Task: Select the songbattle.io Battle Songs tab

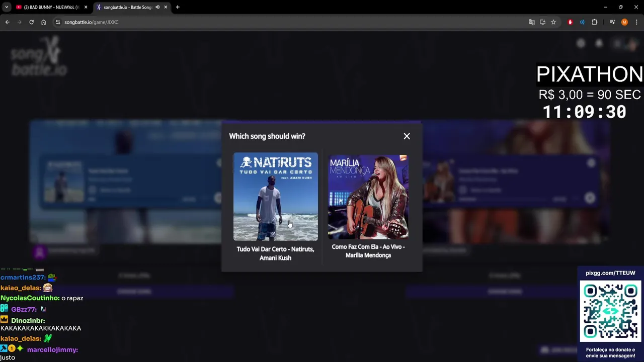Action: pyautogui.click(x=127, y=7)
